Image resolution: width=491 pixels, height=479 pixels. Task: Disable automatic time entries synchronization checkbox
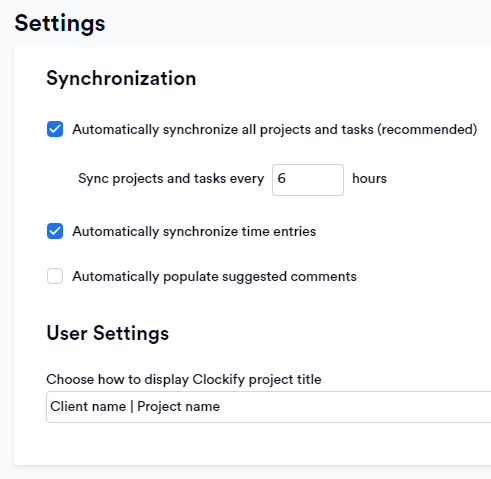pos(55,231)
